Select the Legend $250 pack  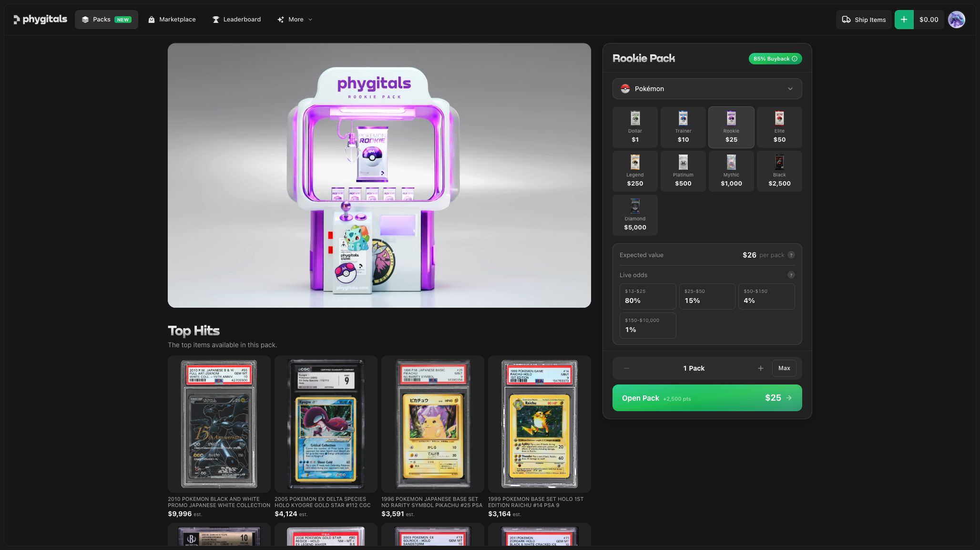coord(635,171)
